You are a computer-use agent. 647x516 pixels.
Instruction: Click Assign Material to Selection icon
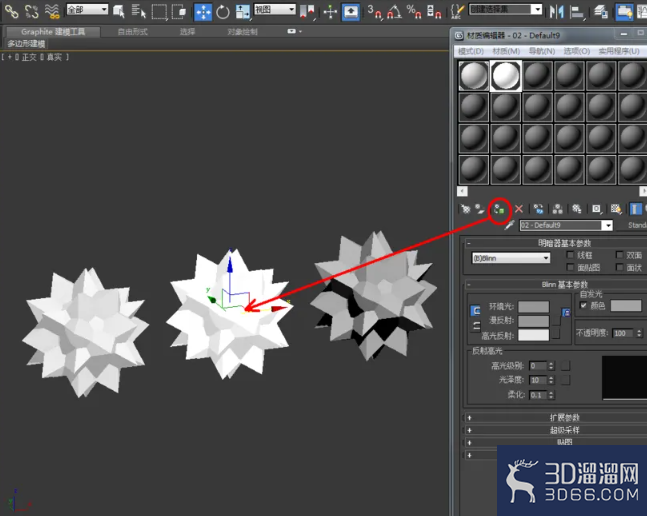(499, 210)
